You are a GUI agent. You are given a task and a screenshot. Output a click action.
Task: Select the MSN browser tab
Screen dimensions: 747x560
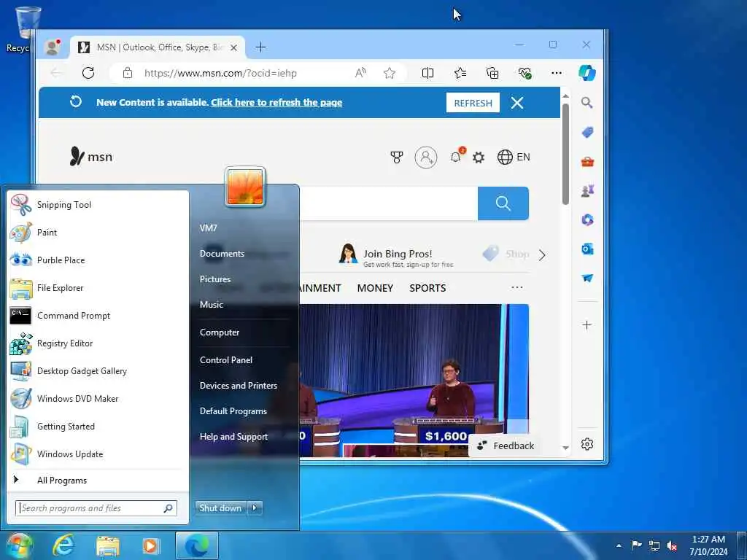click(x=158, y=47)
